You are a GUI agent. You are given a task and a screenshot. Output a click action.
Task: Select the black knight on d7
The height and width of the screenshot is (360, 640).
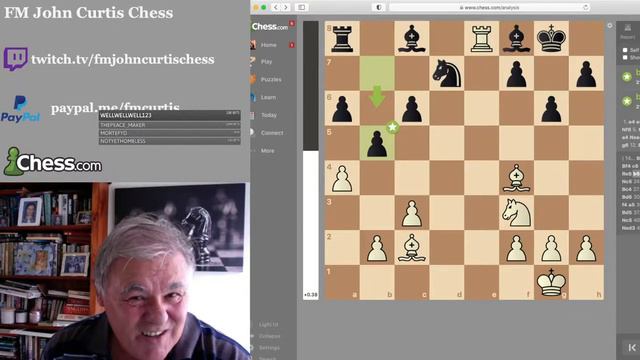(x=447, y=73)
